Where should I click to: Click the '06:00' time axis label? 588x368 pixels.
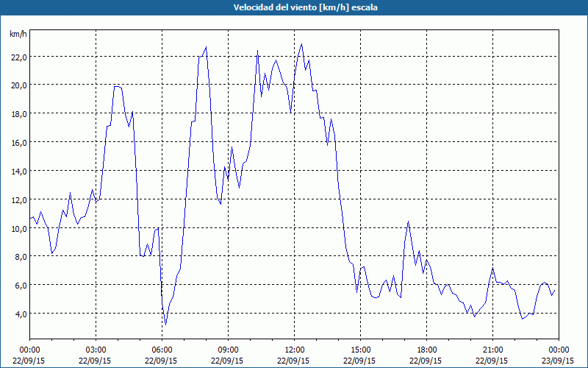[162, 350]
